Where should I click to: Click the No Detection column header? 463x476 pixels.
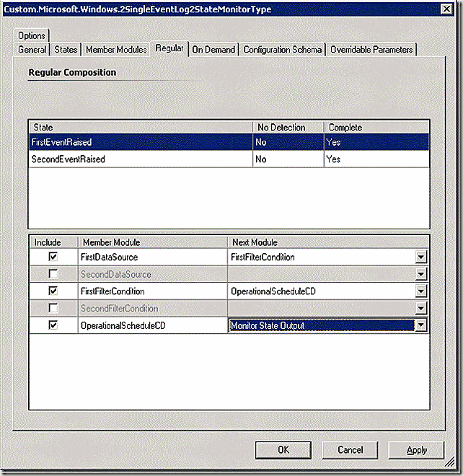(288, 127)
